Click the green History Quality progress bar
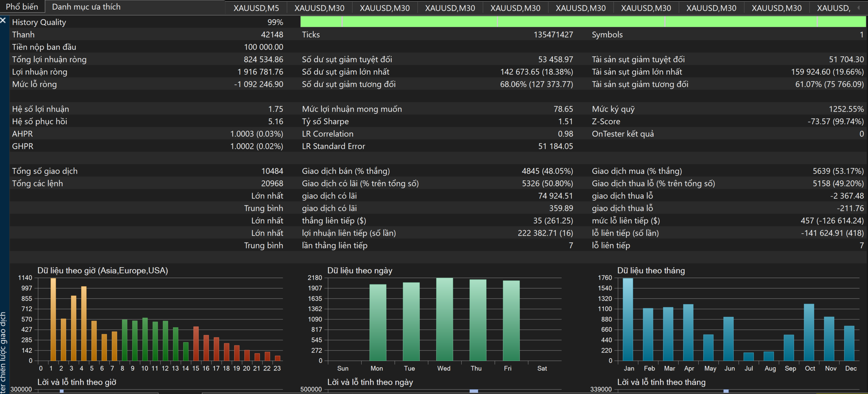 [x=583, y=21]
